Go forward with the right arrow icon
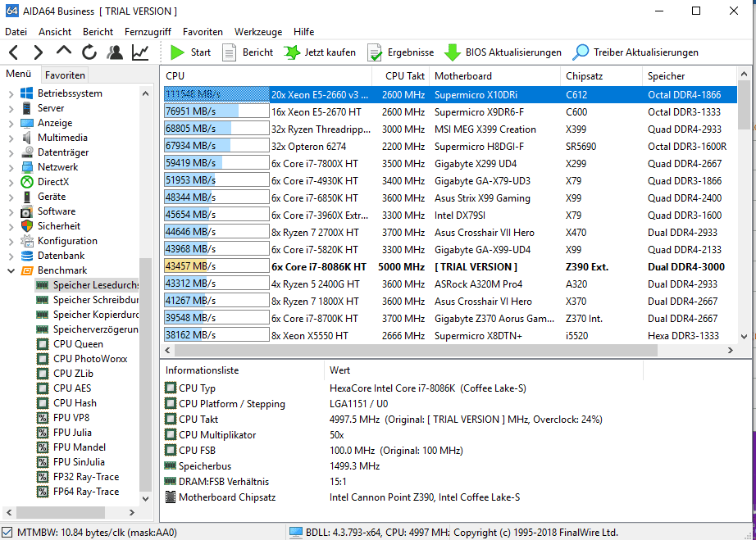This screenshot has height=540, width=756. pyautogui.click(x=38, y=52)
